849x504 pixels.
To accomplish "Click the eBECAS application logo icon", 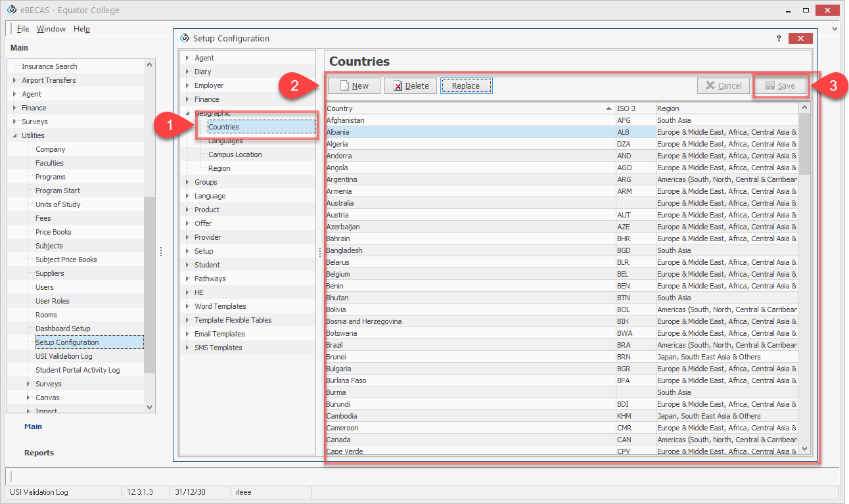I will (11, 11).
